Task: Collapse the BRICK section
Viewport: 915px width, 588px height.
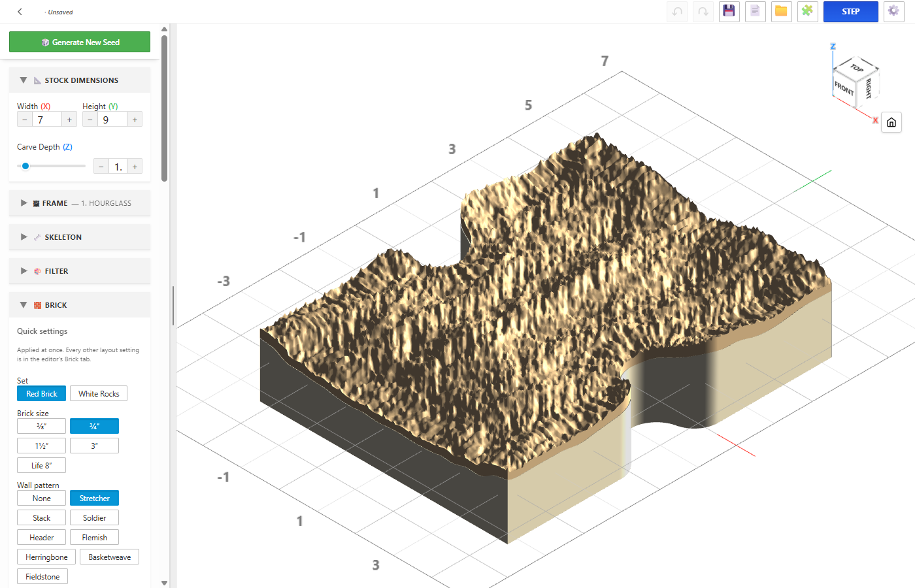Action: click(x=80, y=305)
